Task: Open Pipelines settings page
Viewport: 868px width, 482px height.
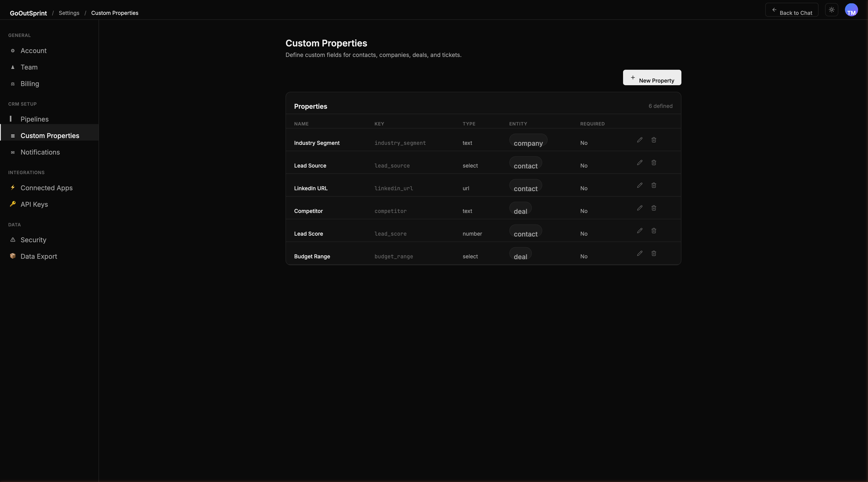Action: [x=34, y=119]
